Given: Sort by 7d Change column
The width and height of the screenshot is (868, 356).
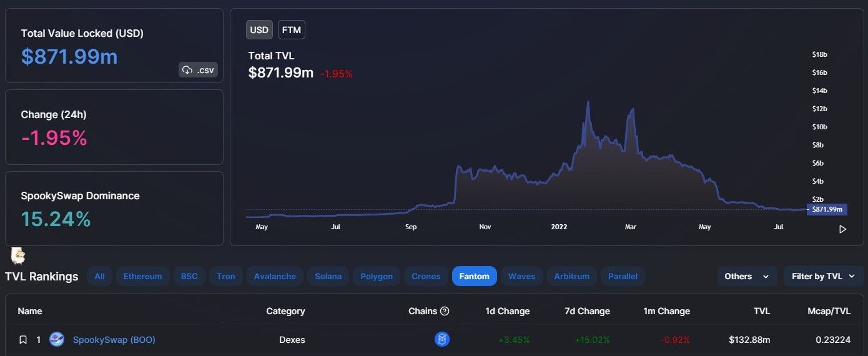Looking at the screenshot, I should pyautogui.click(x=588, y=311).
